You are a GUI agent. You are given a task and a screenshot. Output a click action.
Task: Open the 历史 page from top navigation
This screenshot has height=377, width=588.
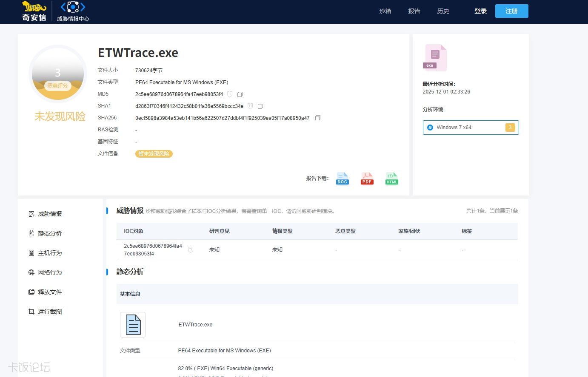pyautogui.click(x=443, y=11)
